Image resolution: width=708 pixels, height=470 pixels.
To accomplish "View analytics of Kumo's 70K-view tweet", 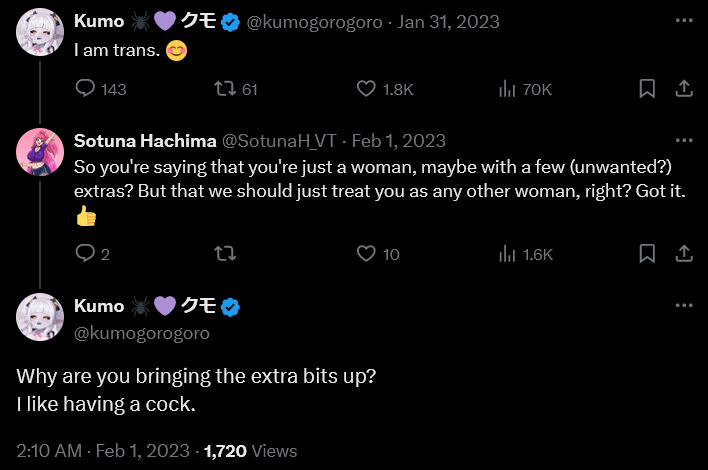I will pos(507,89).
